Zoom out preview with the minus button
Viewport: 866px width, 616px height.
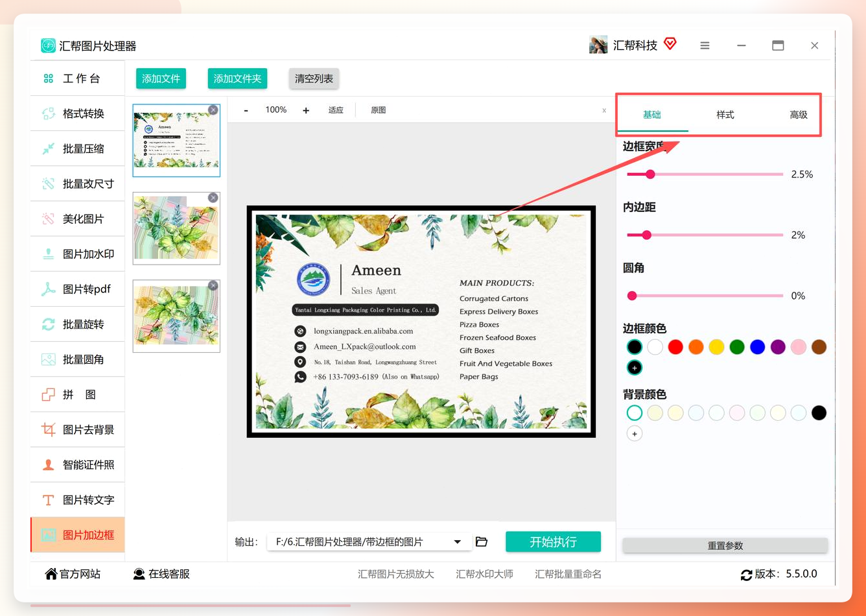pyautogui.click(x=246, y=110)
